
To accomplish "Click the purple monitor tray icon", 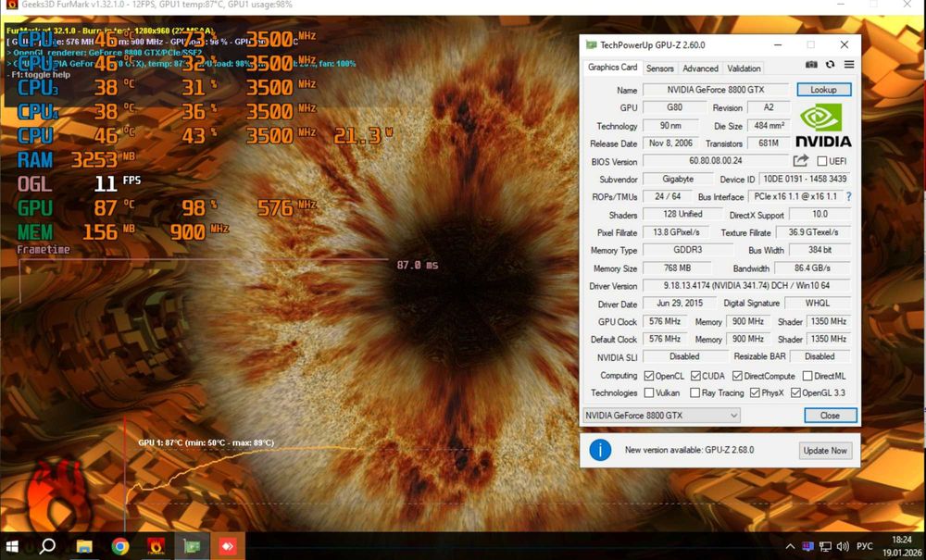I will [807, 546].
